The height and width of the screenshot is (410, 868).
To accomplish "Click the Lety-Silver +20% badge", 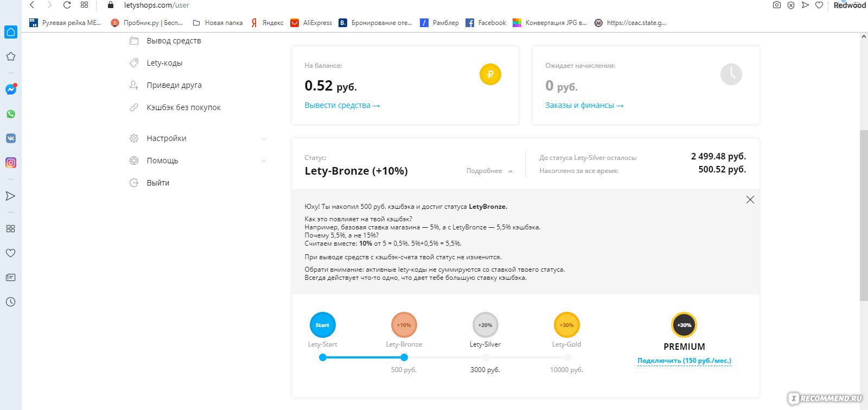I will click(486, 325).
